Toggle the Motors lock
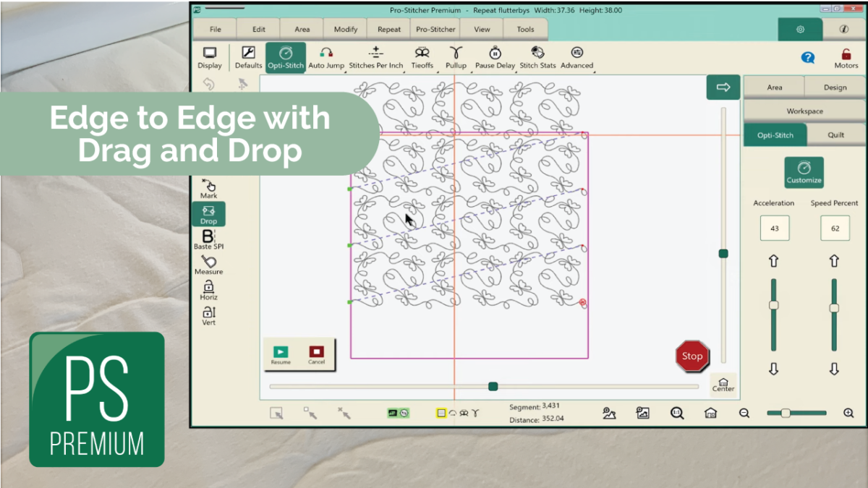Viewport: 868px width, 488px height. 846,58
